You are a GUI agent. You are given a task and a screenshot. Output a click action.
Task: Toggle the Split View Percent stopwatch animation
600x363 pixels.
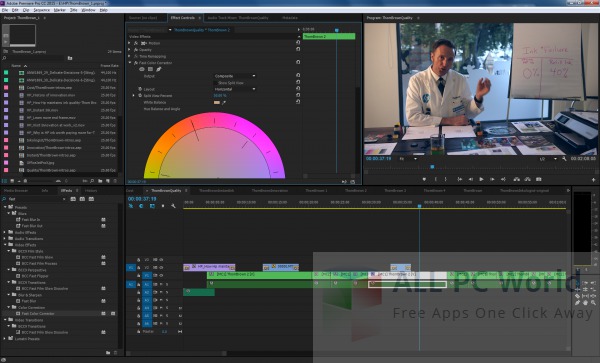[140, 96]
